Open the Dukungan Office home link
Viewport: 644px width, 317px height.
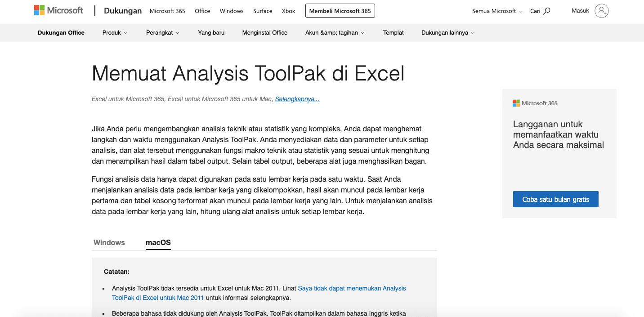click(x=61, y=32)
